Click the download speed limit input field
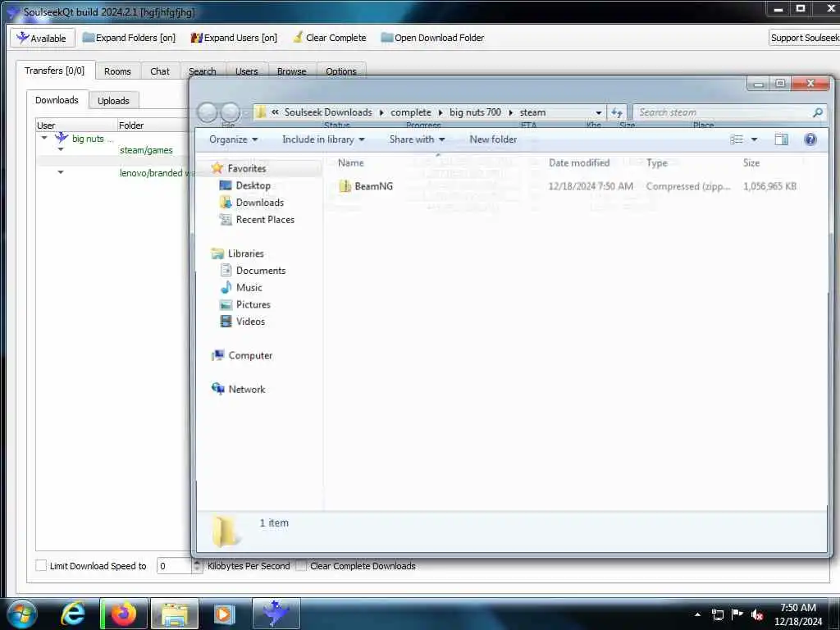 tap(174, 566)
